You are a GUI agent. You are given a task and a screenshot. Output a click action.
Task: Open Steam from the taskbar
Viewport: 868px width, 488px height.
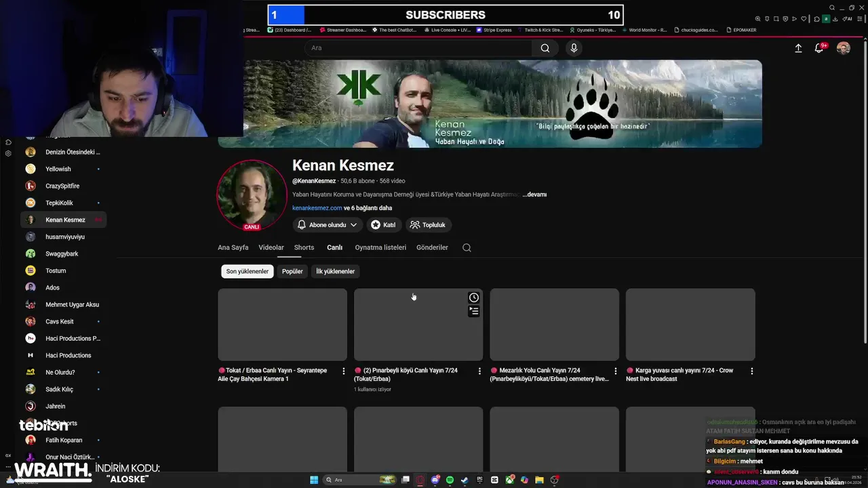pos(465,480)
